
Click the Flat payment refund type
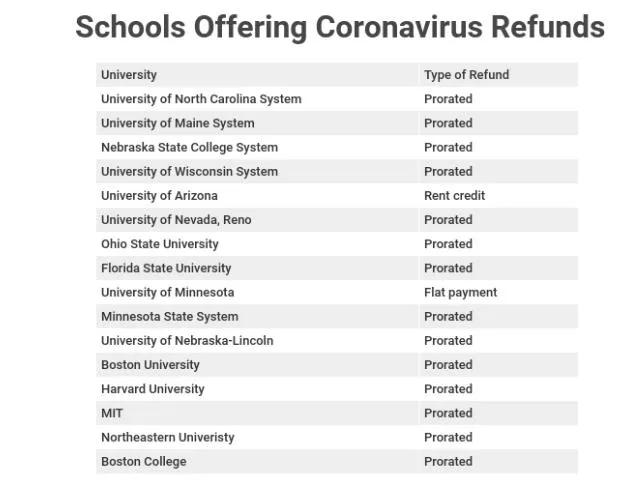460,292
